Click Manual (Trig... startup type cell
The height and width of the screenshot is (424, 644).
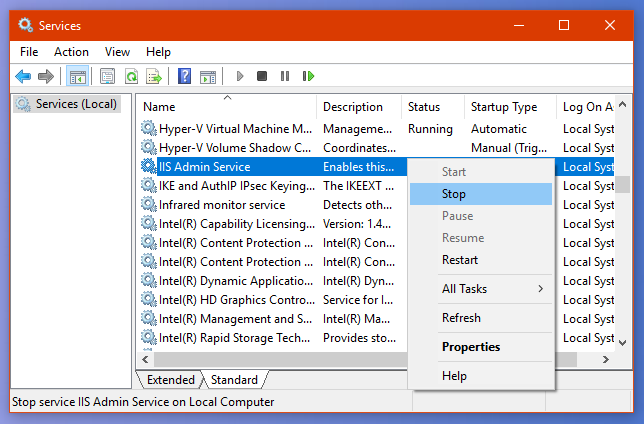click(x=509, y=148)
